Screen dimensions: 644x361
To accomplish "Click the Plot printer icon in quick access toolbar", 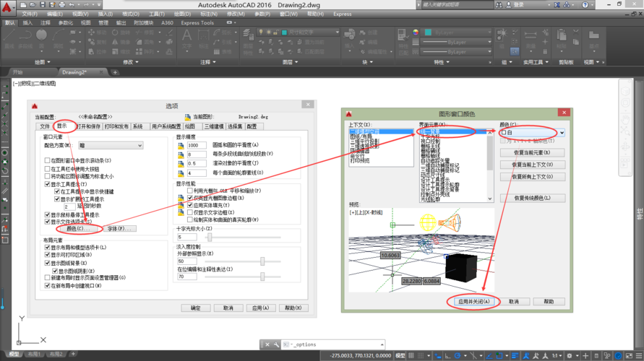I will (x=61, y=5).
